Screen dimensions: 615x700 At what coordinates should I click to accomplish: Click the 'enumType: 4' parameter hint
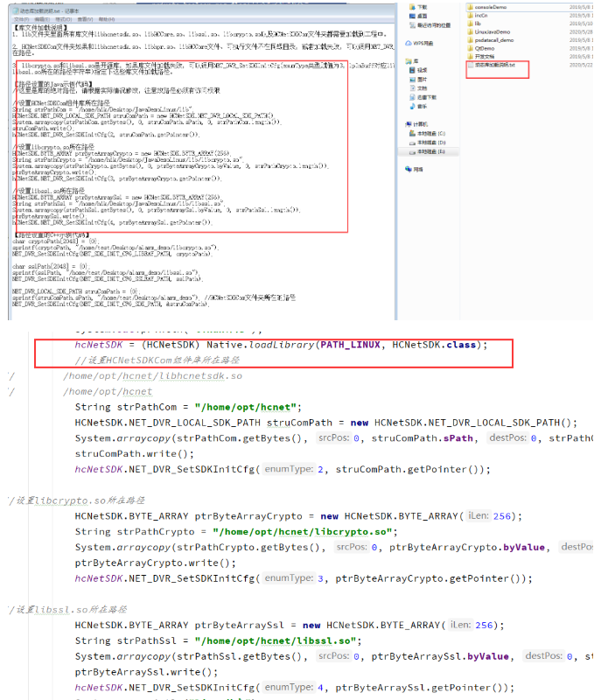[x=294, y=688]
